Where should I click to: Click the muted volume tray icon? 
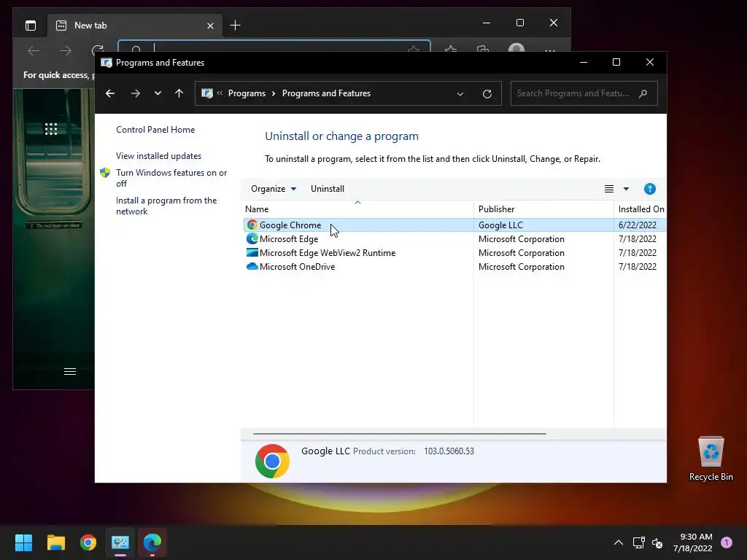[657, 542]
